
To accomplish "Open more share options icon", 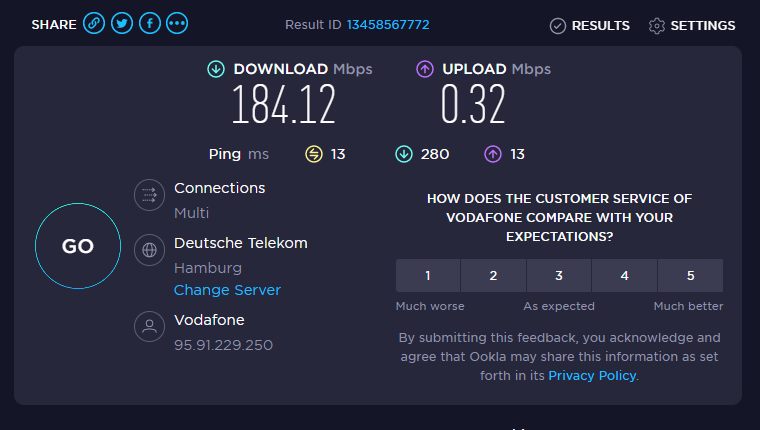I will 177,23.
